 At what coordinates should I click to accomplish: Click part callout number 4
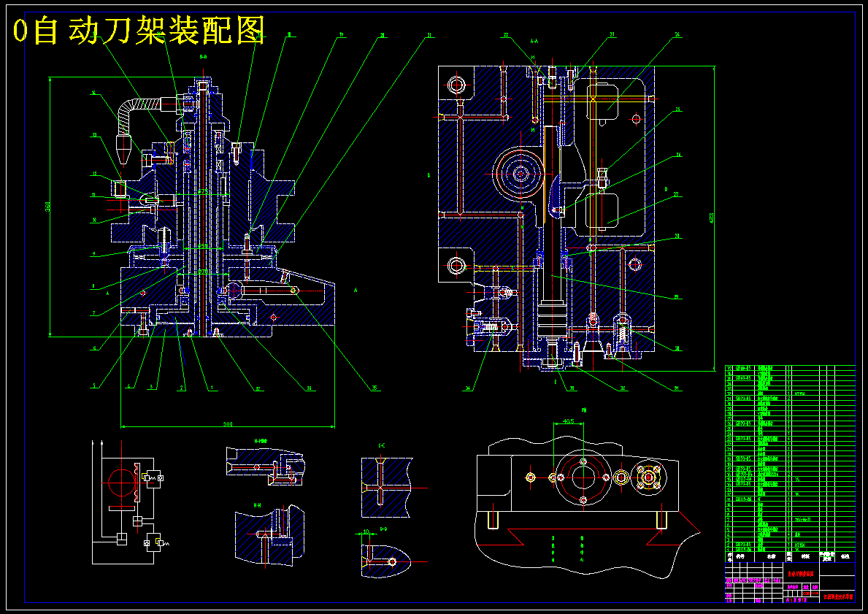[129, 386]
